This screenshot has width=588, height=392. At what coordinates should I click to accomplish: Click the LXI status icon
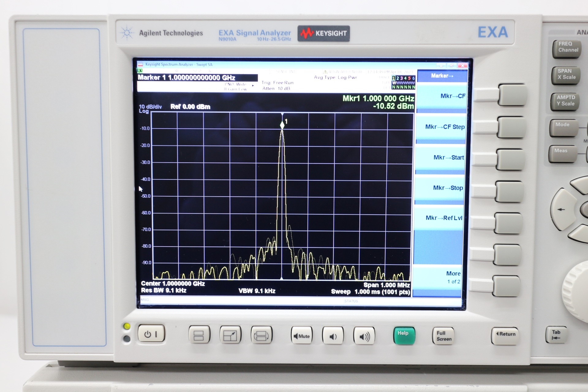(x=140, y=71)
